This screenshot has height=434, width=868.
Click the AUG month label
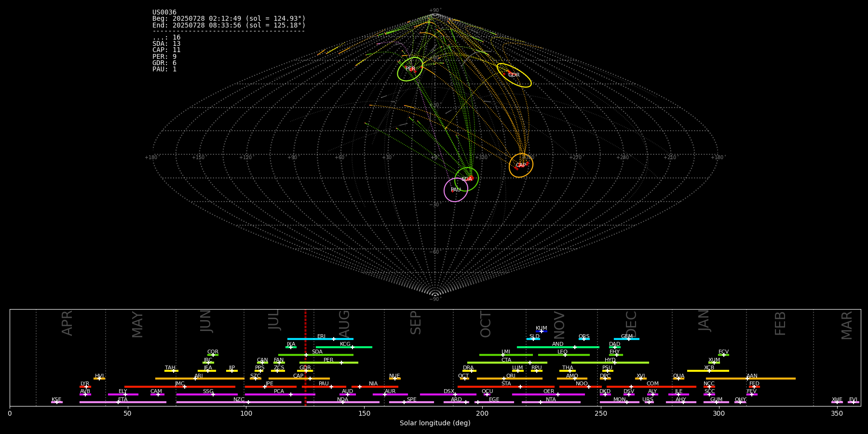pos(344,323)
